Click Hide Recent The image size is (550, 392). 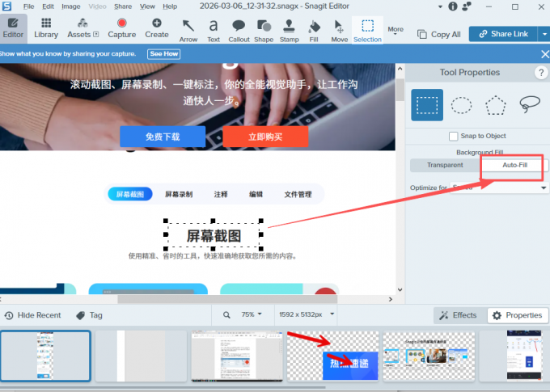(x=33, y=315)
